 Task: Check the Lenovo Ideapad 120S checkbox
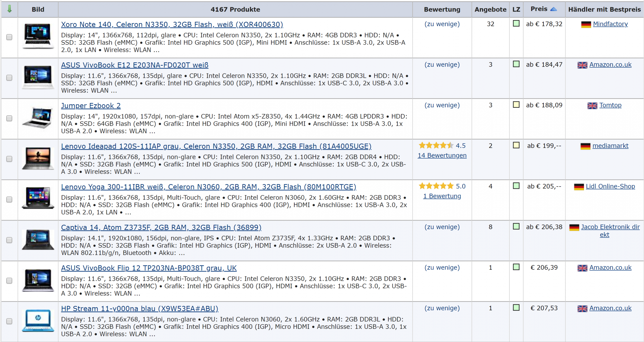9,159
